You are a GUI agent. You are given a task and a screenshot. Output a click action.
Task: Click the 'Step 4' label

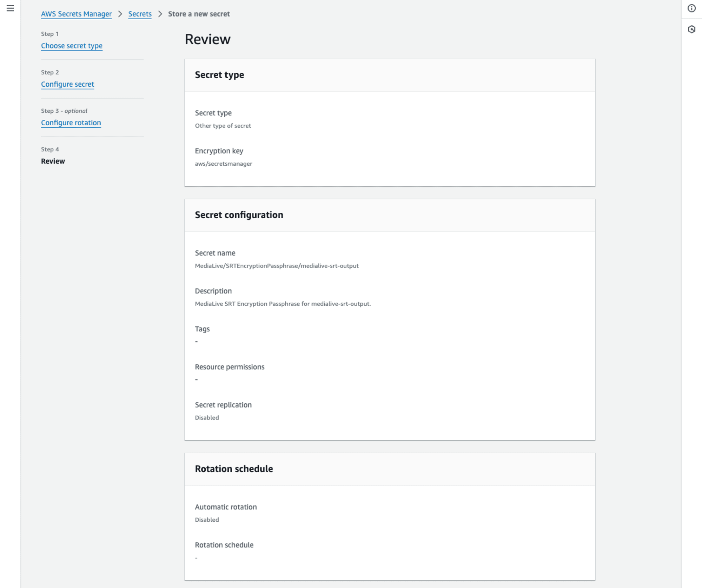[x=50, y=149]
